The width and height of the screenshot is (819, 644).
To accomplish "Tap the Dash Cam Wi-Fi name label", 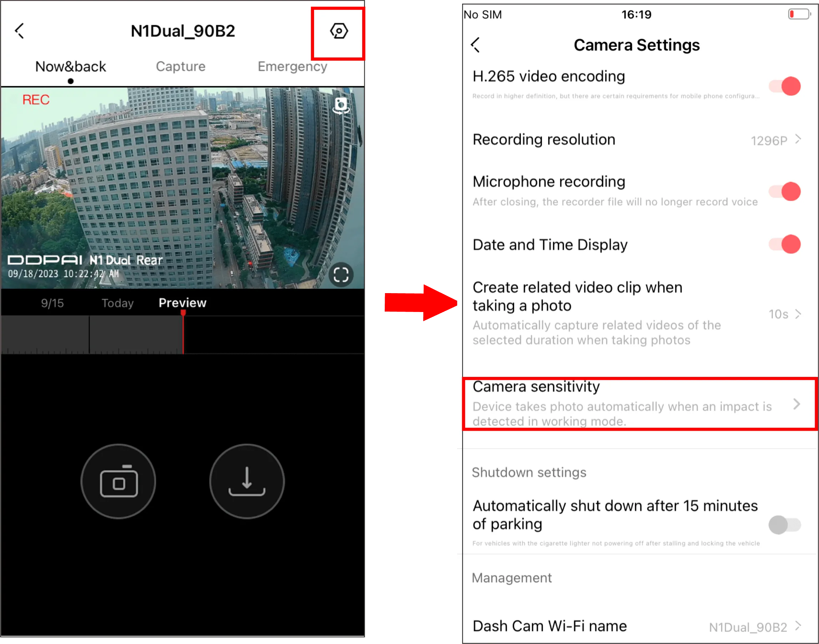I will point(550,626).
